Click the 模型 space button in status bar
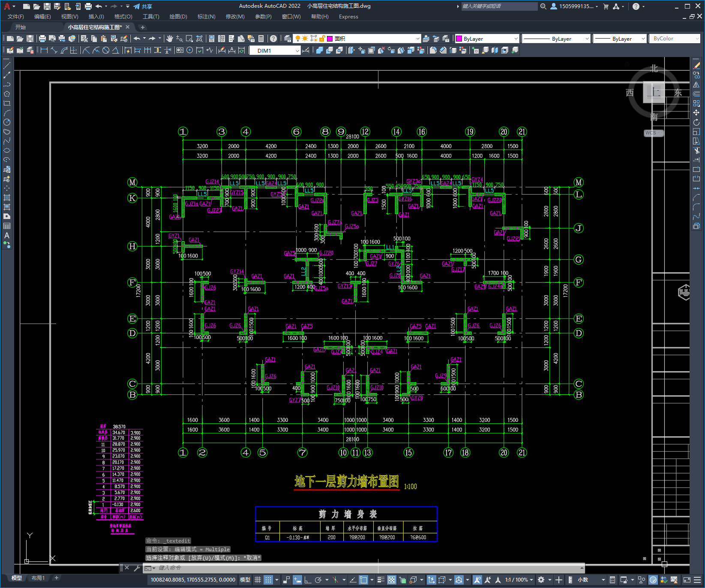Screen dimensions: 705x588 [245, 580]
